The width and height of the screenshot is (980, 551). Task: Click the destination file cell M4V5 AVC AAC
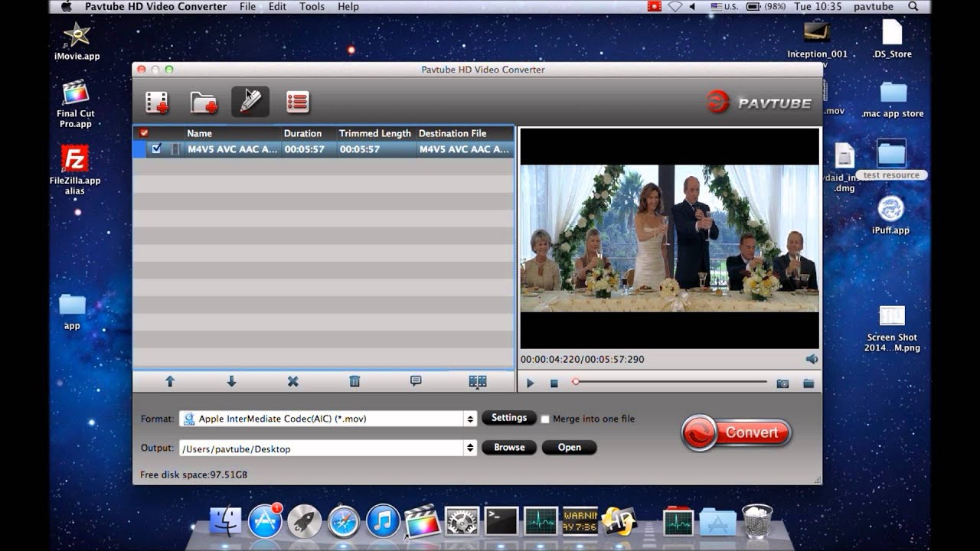tap(464, 149)
